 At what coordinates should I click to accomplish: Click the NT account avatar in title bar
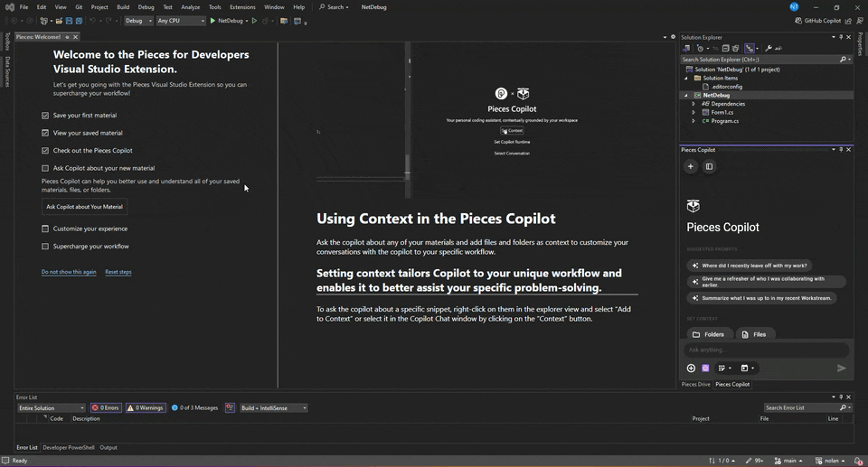794,7
